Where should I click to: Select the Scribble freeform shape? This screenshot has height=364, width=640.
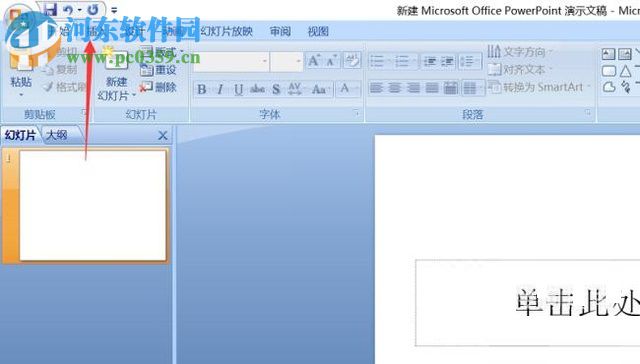[625, 87]
